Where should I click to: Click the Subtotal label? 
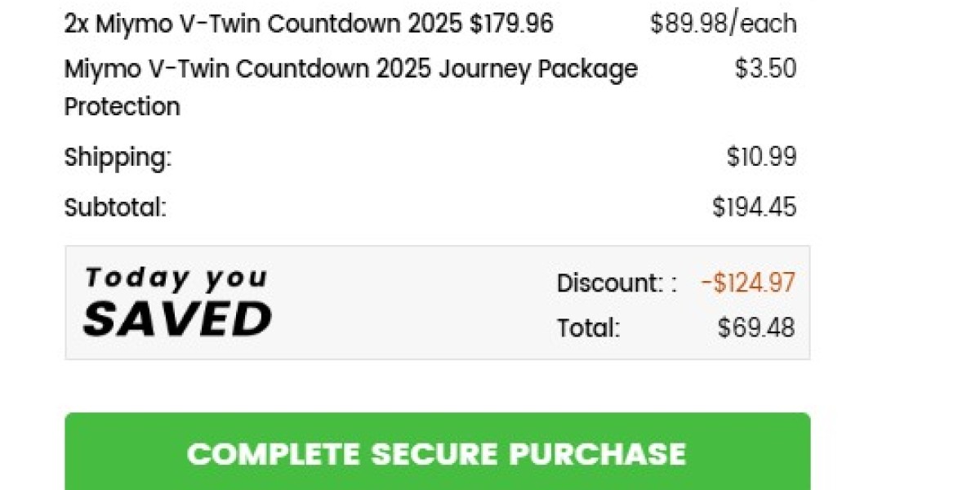[115, 208]
